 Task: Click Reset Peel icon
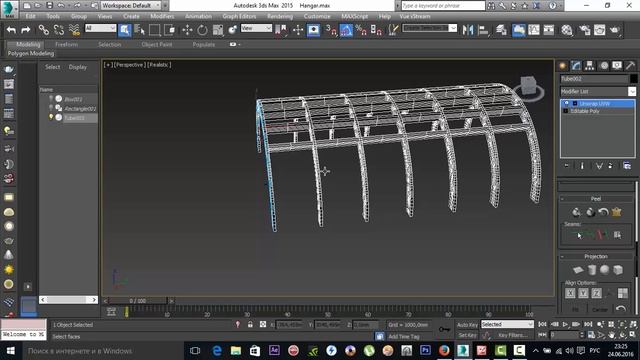pyautogui.click(x=603, y=212)
